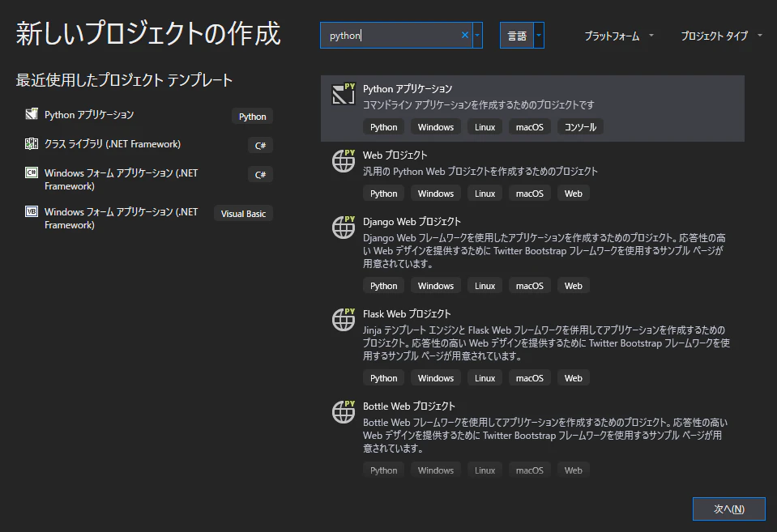The image size is (777, 532).
Task: Click Python tag under Django Web プロジェクト
Action: click(383, 286)
